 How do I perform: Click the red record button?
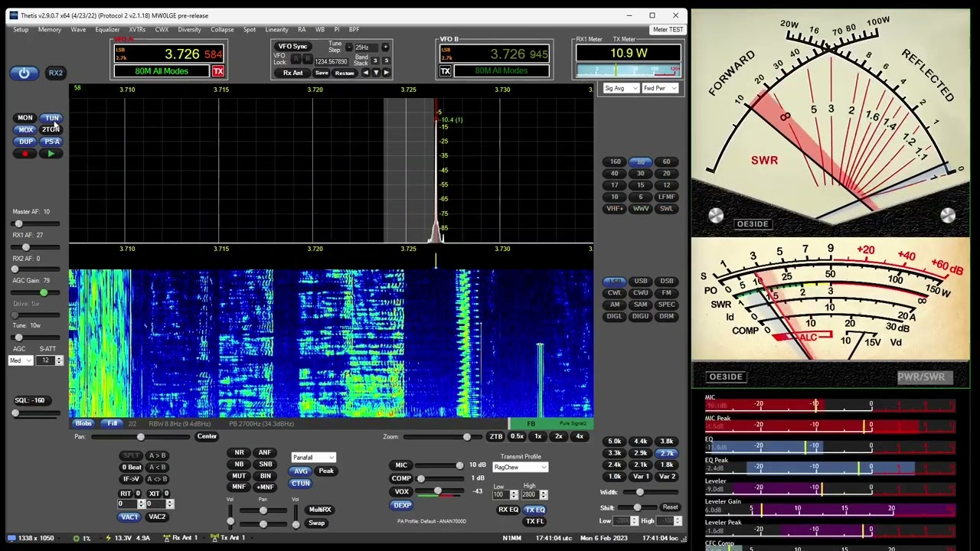coord(25,154)
